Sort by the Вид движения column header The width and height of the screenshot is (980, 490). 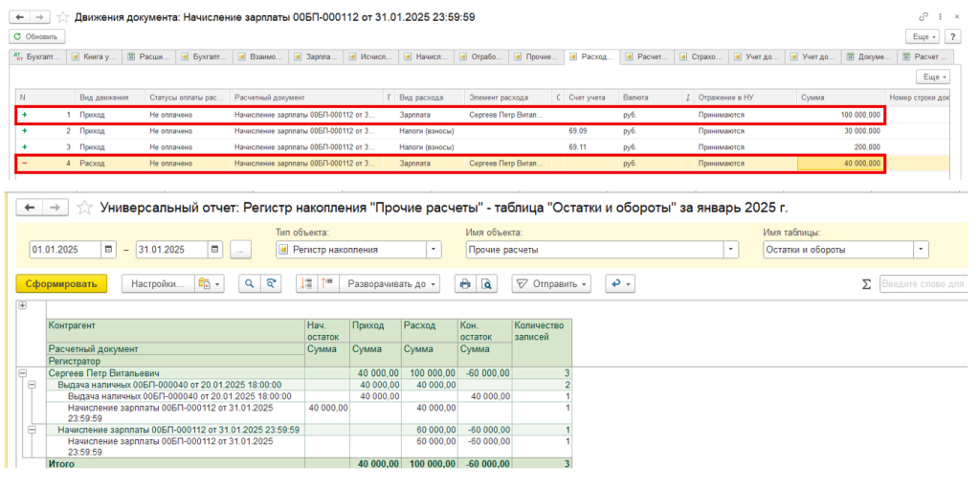click(x=109, y=98)
